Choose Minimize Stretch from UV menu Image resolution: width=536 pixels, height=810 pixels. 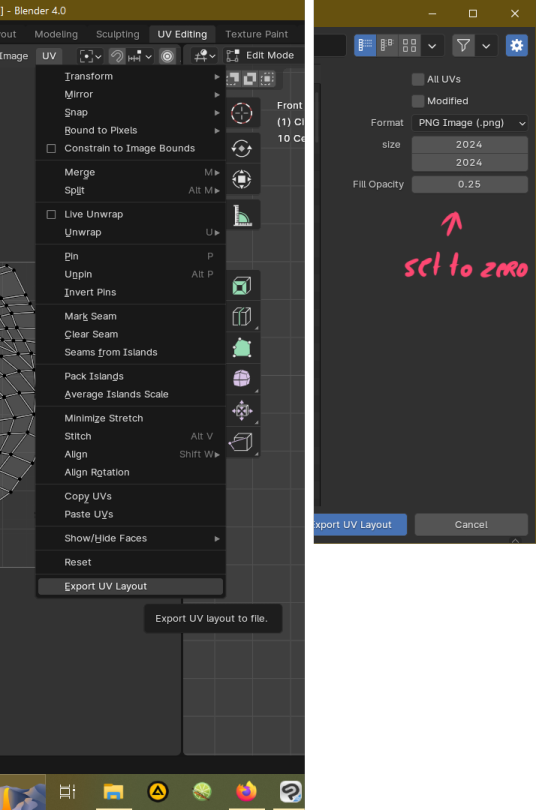click(131, 418)
